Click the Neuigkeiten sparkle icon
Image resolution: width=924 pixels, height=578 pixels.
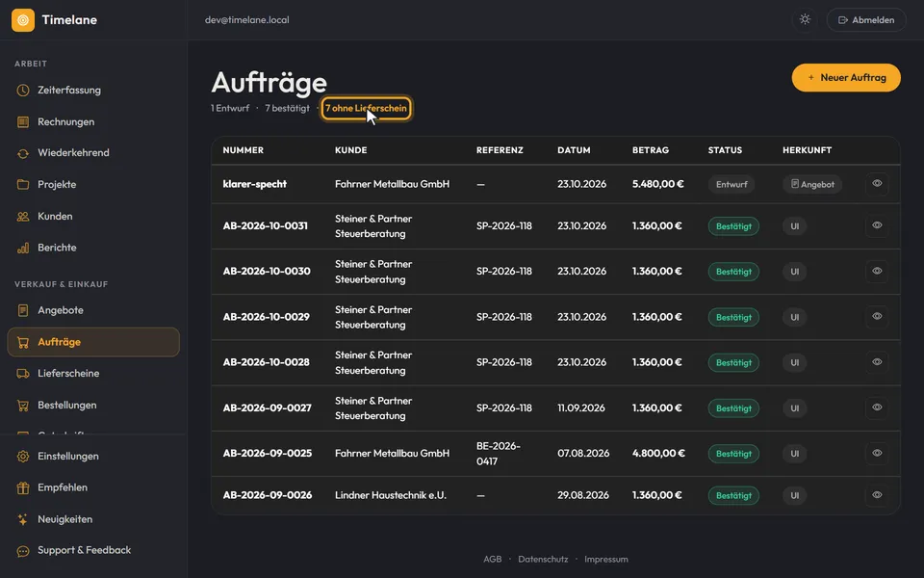pos(23,519)
